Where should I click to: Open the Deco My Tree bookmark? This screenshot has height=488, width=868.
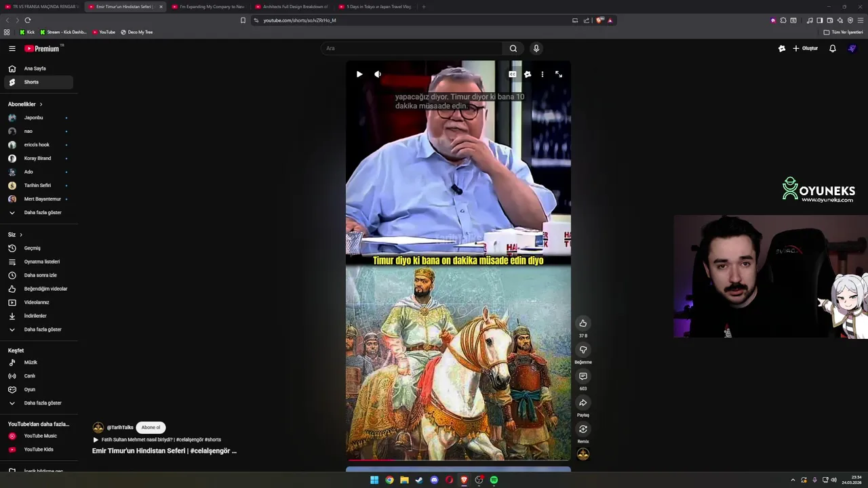coord(136,32)
